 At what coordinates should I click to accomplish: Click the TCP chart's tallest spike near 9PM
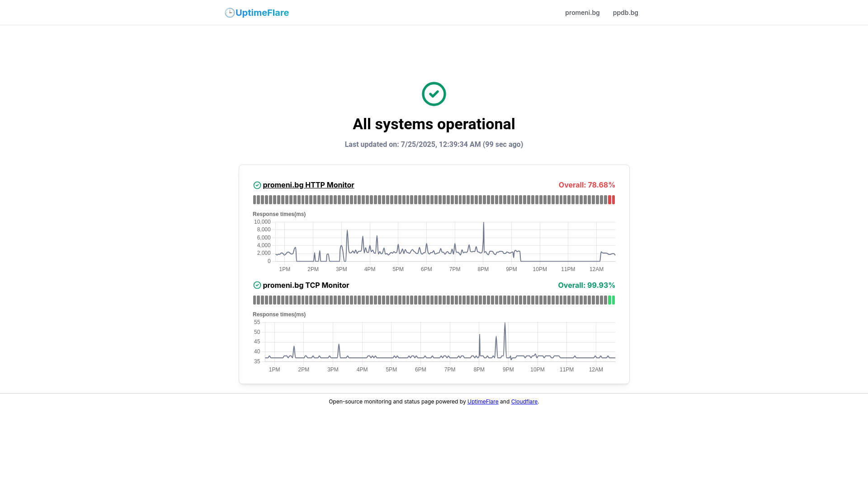505,324
